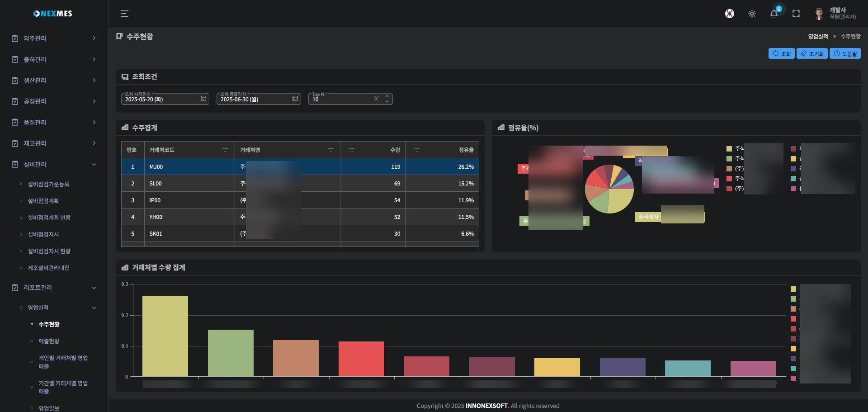Open 설비점검계획 menu item
Screen dimensions: 868x412
(x=43, y=201)
